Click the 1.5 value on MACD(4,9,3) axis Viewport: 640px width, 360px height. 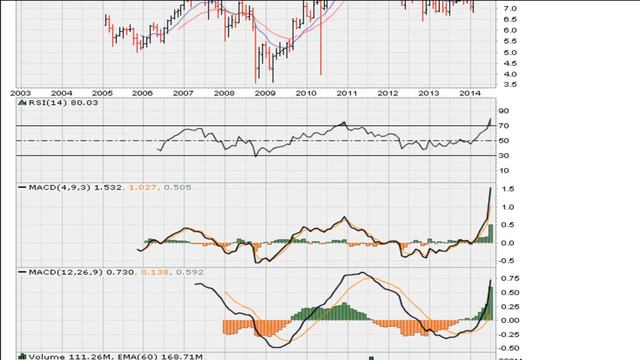508,189
